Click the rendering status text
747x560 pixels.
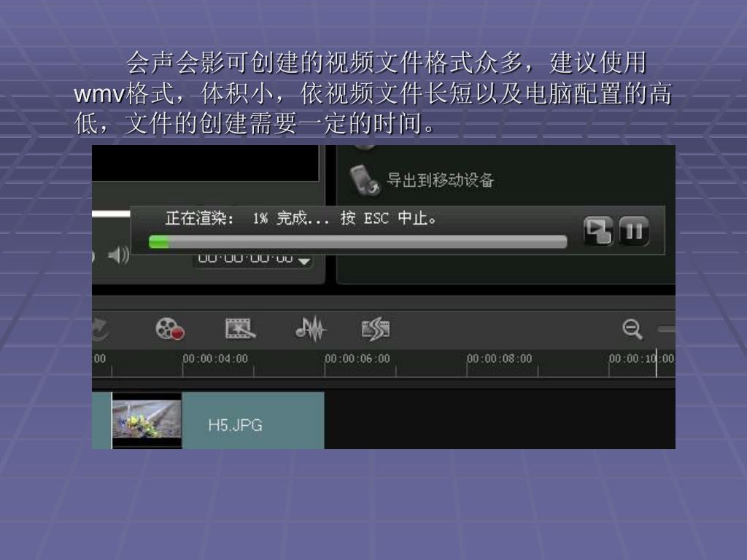pyautogui.click(x=301, y=219)
